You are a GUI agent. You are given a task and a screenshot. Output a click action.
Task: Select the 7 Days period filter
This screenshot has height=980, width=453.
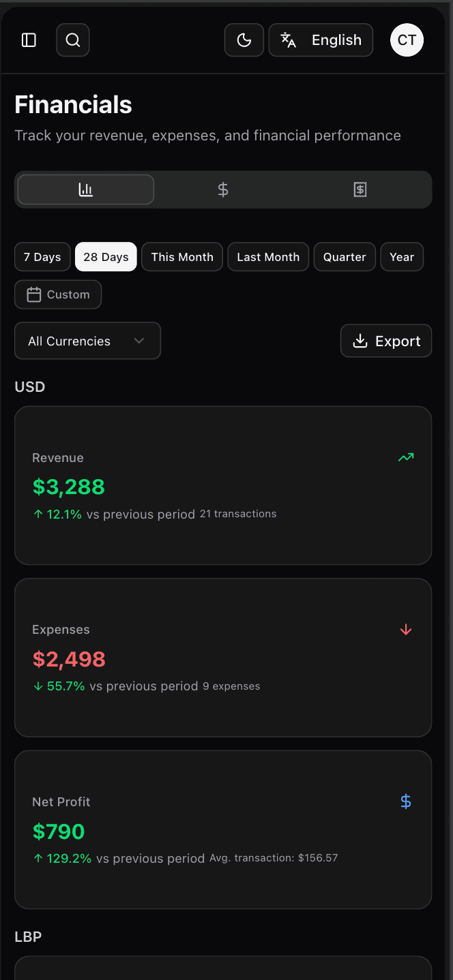coord(42,257)
